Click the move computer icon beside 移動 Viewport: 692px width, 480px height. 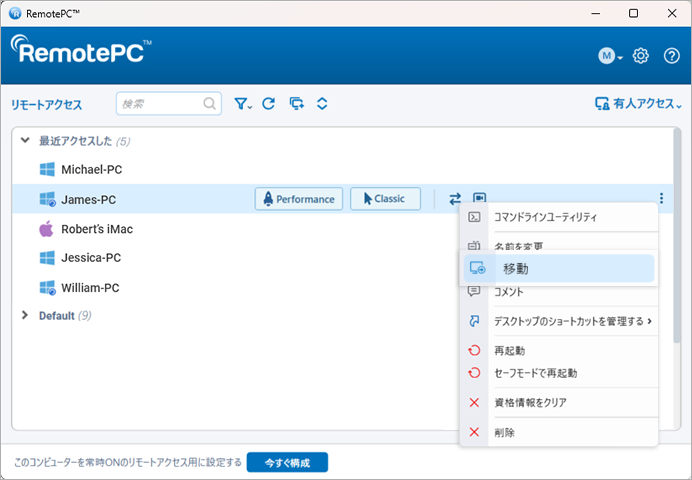coord(478,268)
